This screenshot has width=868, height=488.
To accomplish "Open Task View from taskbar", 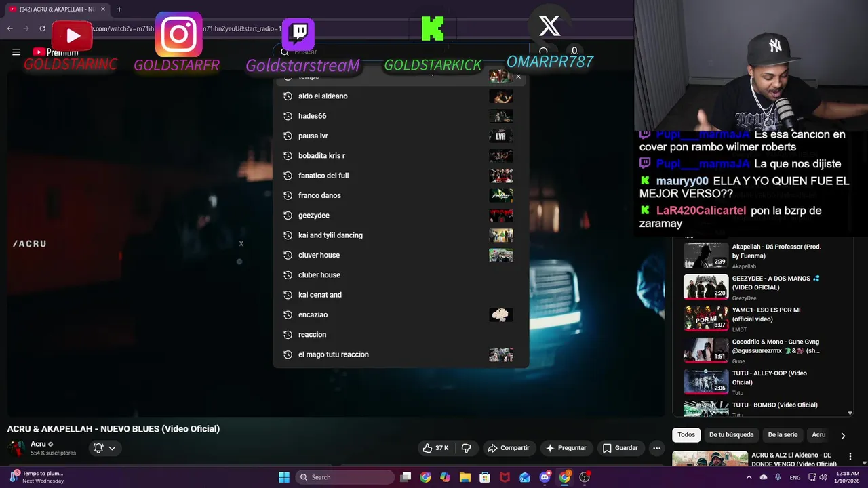I will coord(406,477).
